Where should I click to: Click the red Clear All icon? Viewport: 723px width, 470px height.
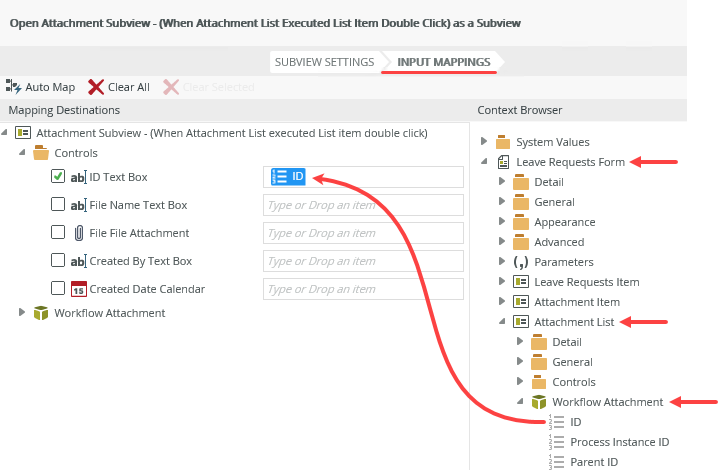[96, 87]
